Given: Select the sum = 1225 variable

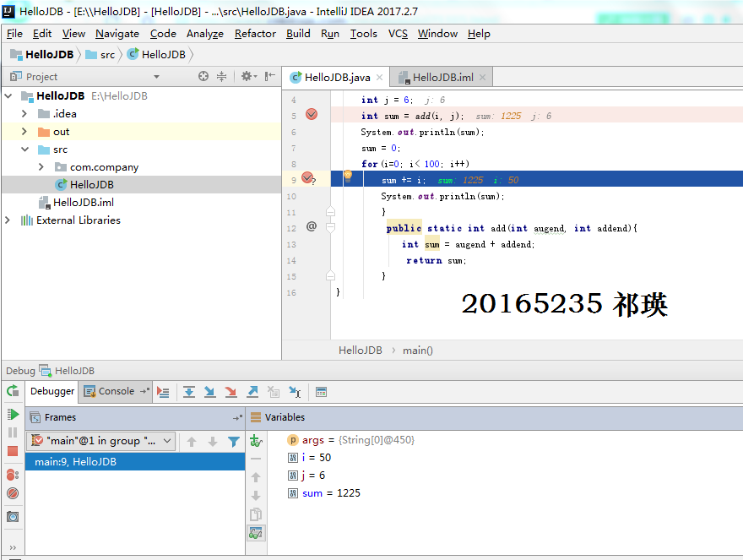Looking at the screenshot, I should [324, 493].
